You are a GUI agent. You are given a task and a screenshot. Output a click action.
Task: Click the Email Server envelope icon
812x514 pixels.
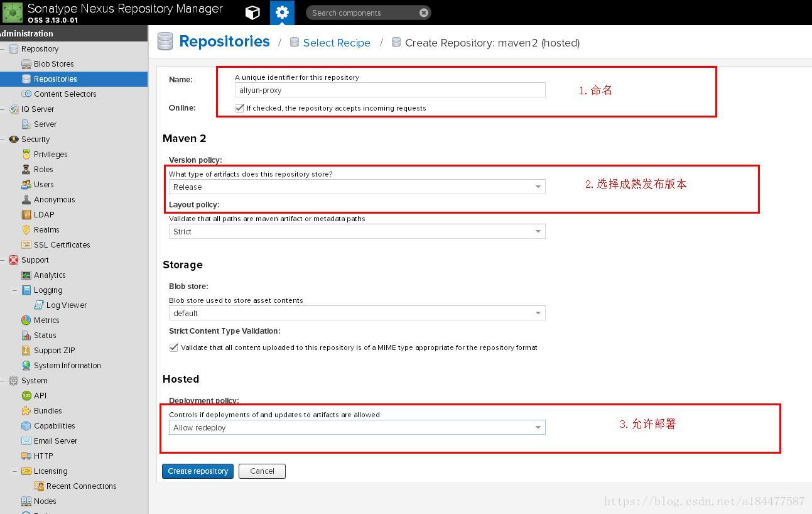click(x=26, y=441)
